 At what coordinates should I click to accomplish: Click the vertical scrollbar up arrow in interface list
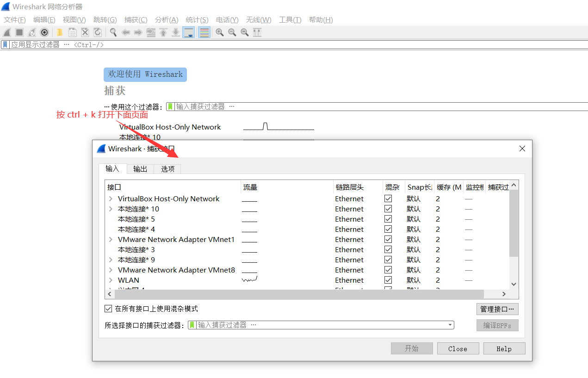point(514,185)
